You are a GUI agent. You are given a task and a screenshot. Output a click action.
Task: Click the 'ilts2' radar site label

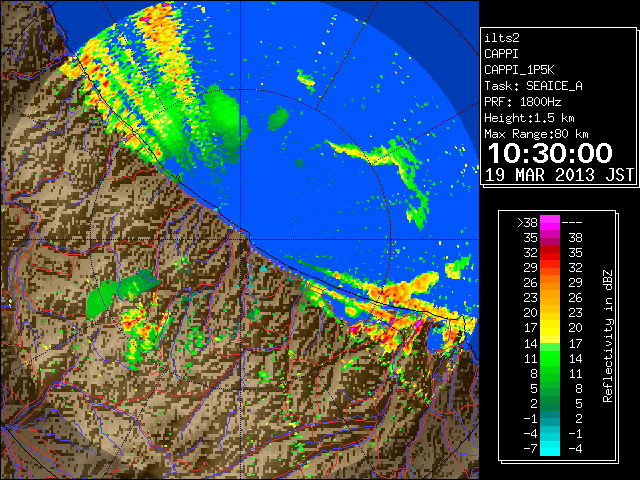click(x=502, y=38)
